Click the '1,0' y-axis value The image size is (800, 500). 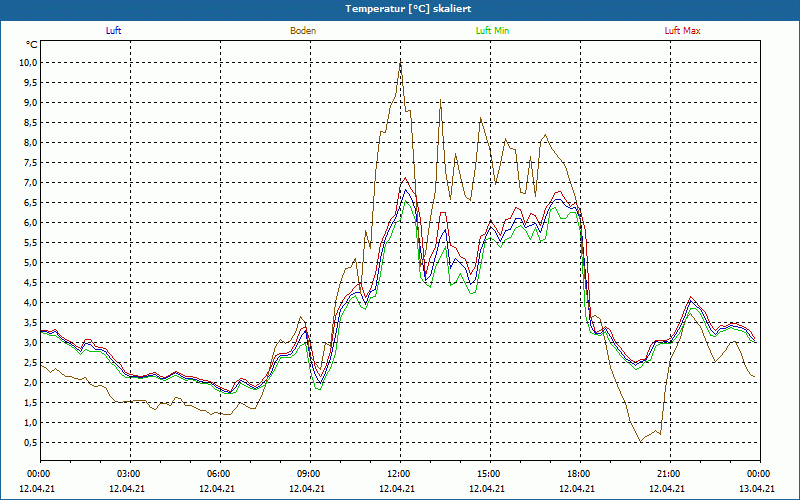pyautogui.click(x=31, y=422)
